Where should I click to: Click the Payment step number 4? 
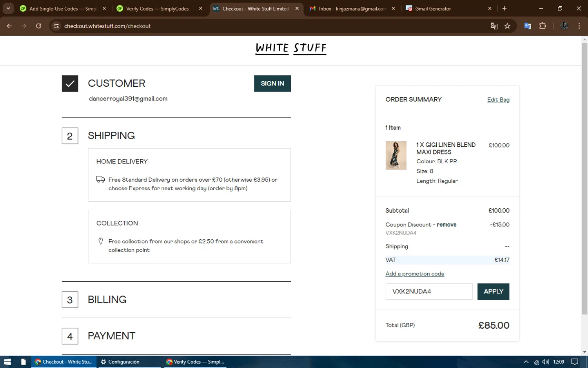70,336
